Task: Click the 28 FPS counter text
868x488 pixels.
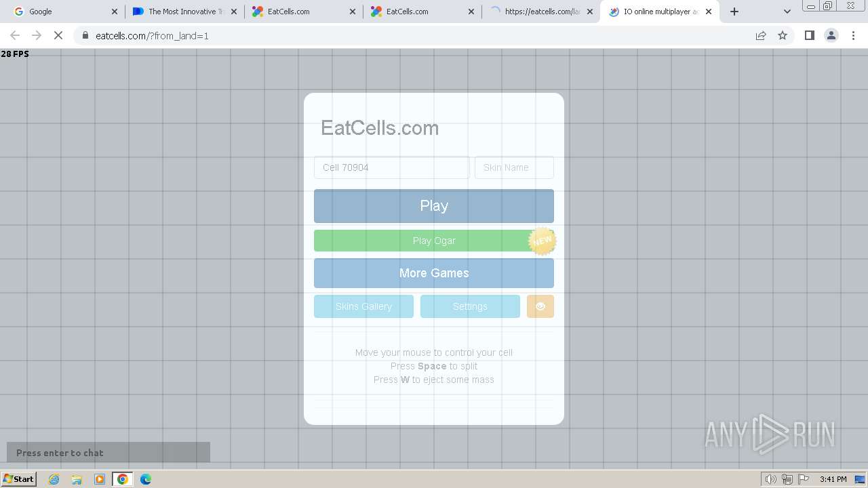Action: 15,54
